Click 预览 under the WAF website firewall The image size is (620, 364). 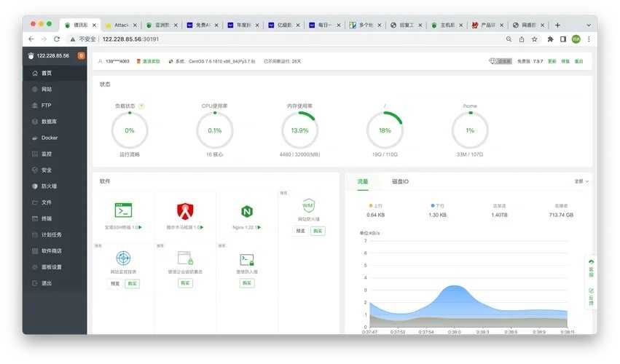pos(300,231)
